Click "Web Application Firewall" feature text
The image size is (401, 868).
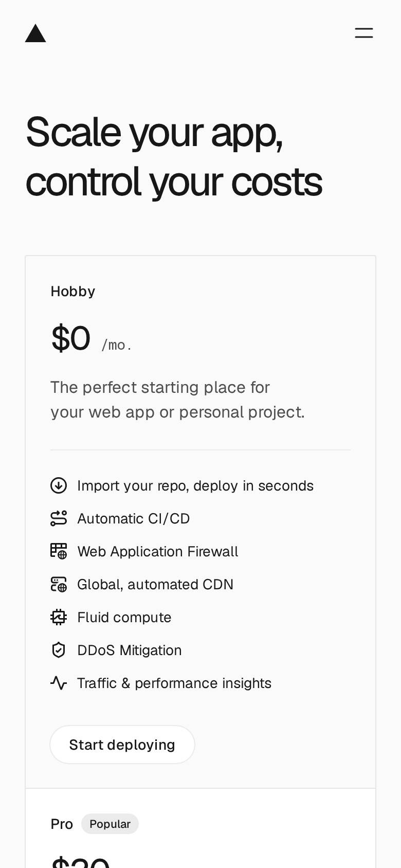pos(158,551)
